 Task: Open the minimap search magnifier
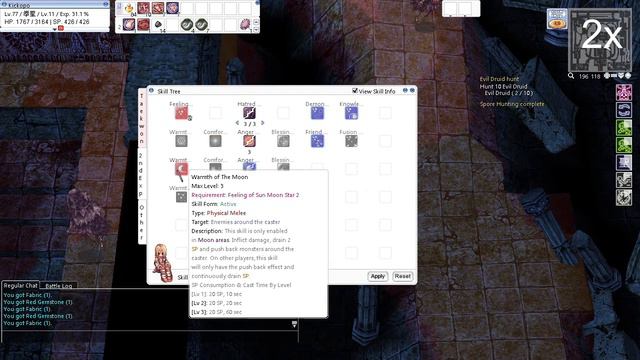(571, 76)
